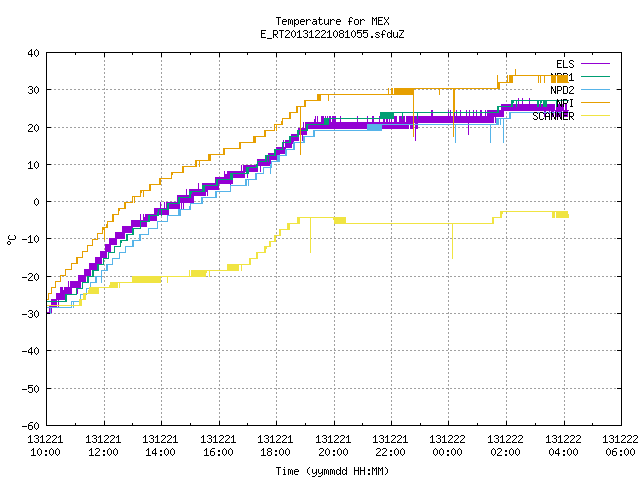The image size is (640, 480).
Task: Click the x-axis tick label 131221 16:00
Action: pyautogui.click(x=218, y=446)
